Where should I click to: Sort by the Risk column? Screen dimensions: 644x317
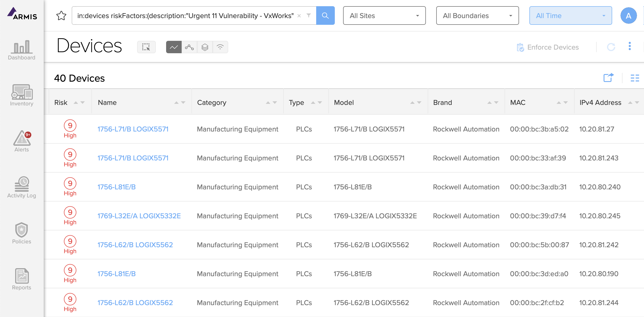click(79, 103)
